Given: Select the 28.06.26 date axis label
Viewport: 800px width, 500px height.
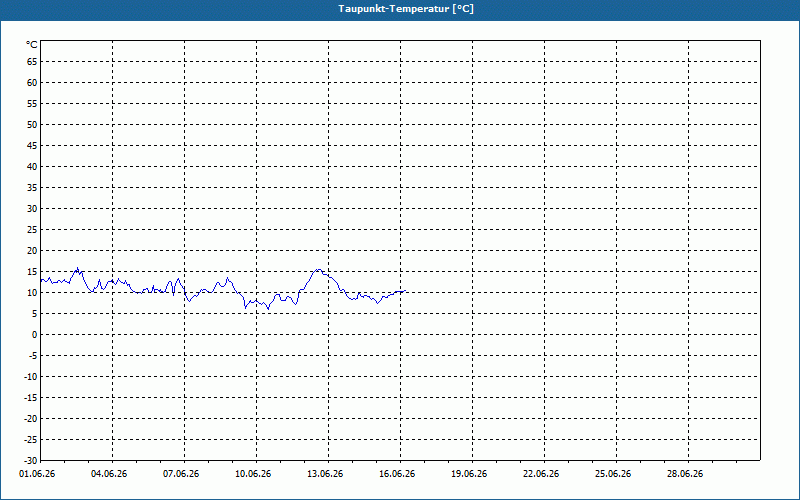Looking at the screenshot, I should (x=685, y=474).
